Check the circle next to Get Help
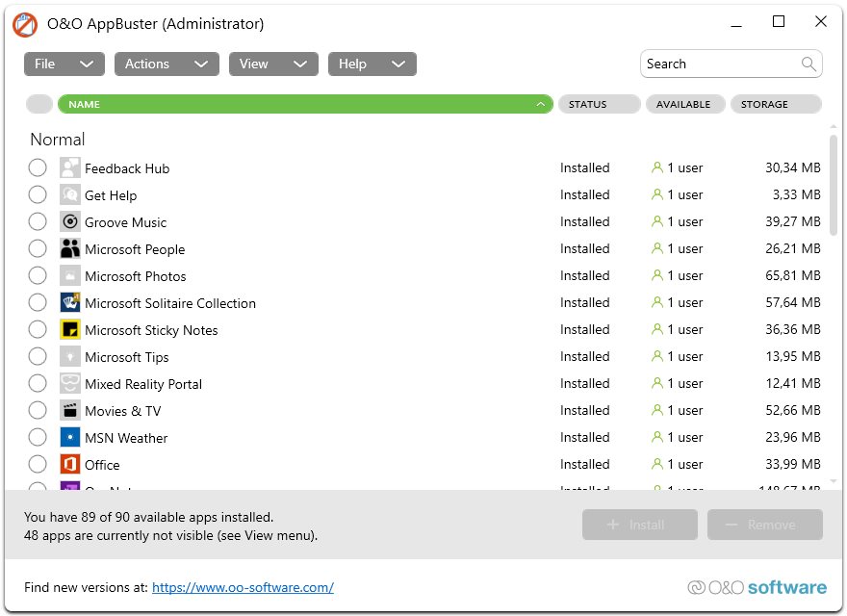 point(38,194)
